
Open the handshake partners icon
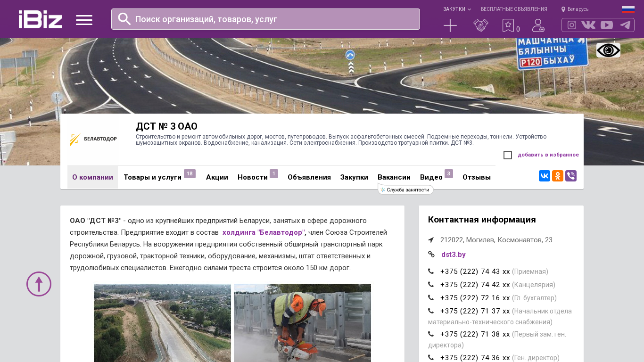coord(481,25)
